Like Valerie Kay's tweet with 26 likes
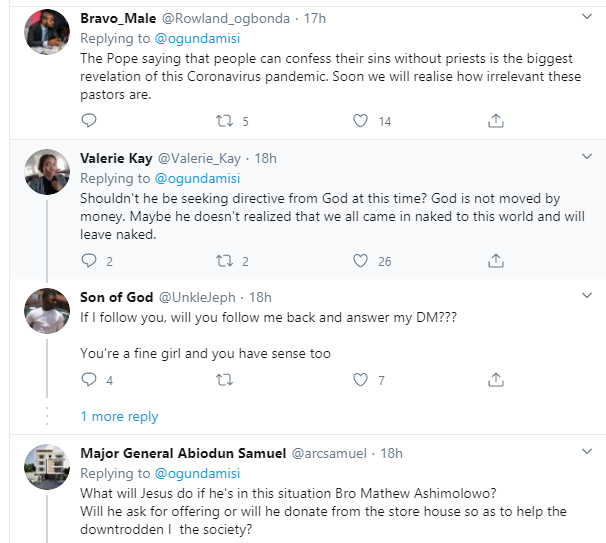The height and width of the screenshot is (543, 606). 361,261
